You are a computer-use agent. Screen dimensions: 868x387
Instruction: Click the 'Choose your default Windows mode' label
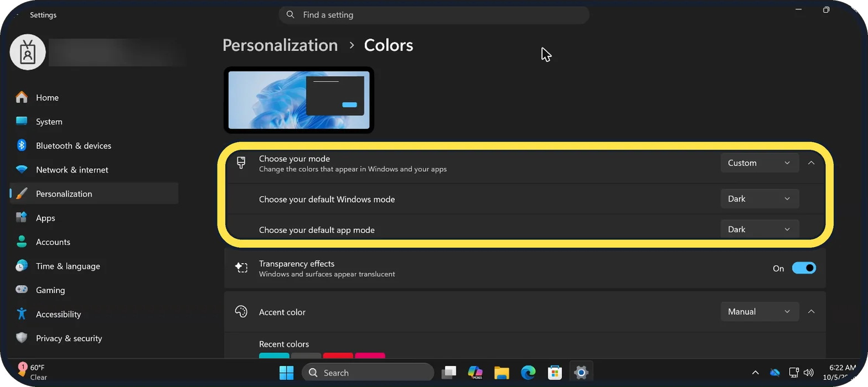[x=327, y=199]
